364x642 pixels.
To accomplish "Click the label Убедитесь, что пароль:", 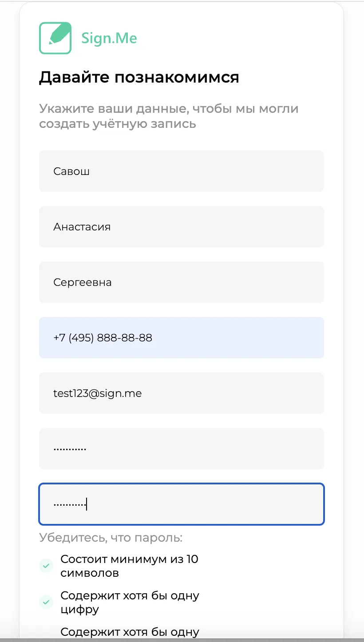I will coord(111,538).
